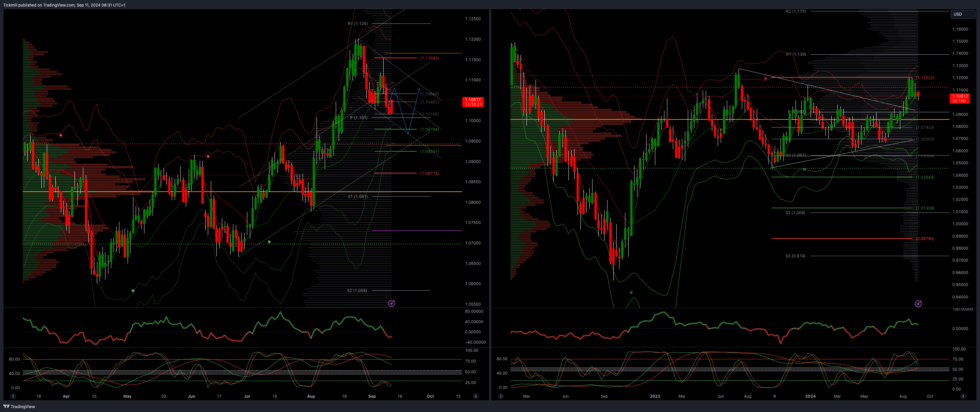Select the R2 (1.175) pivot label
Screen dimensions: 980x412
coord(796,11)
